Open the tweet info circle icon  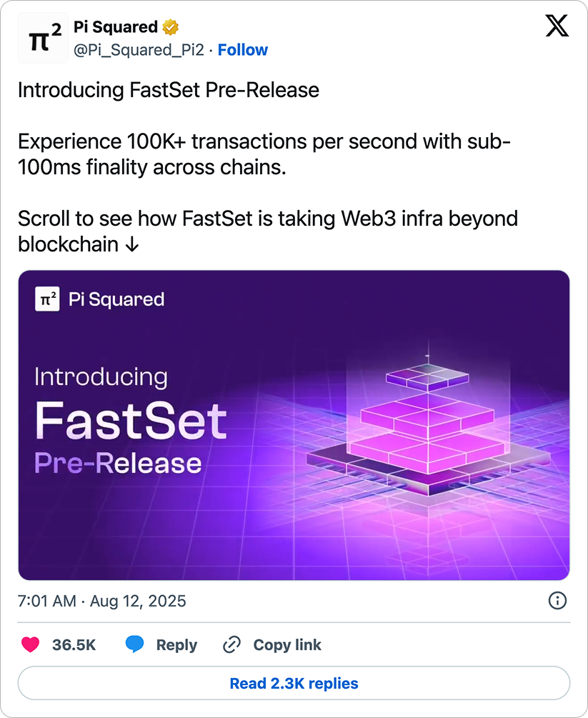[x=557, y=600]
